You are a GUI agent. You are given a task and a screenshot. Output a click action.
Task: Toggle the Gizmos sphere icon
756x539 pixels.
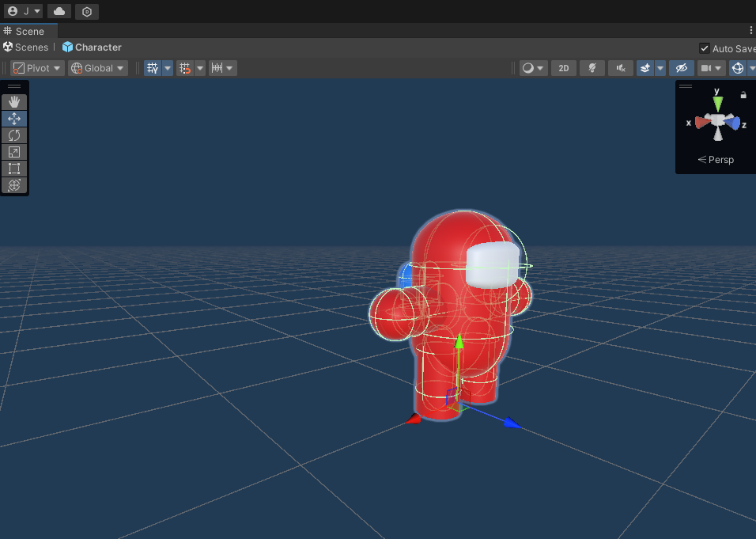coord(738,68)
